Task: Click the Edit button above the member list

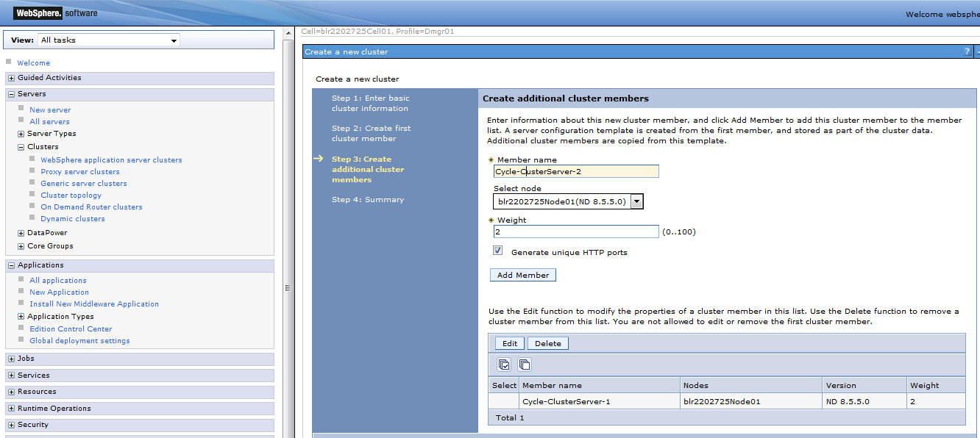Action: (509, 342)
